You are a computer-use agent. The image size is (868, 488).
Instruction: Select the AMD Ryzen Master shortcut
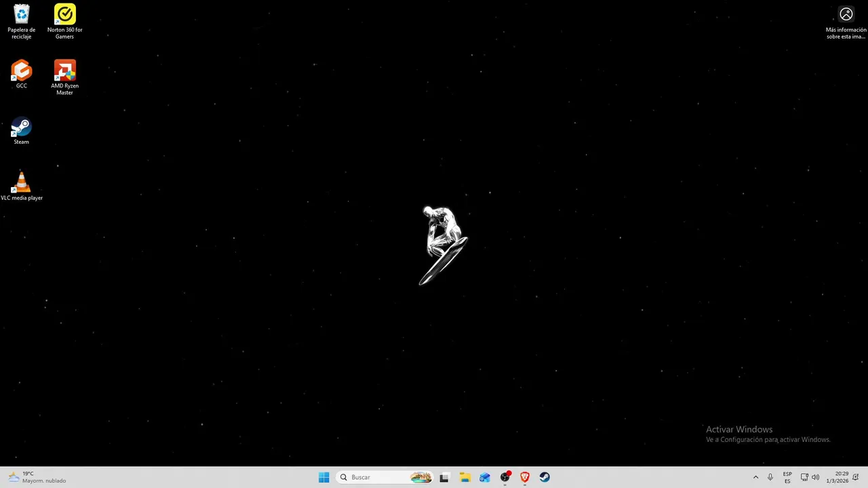(64, 77)
